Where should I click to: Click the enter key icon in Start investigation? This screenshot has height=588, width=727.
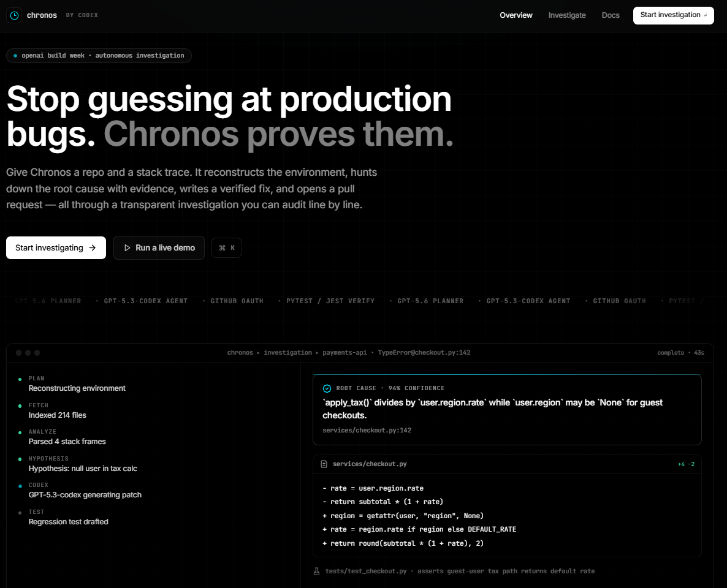[706, 15]
